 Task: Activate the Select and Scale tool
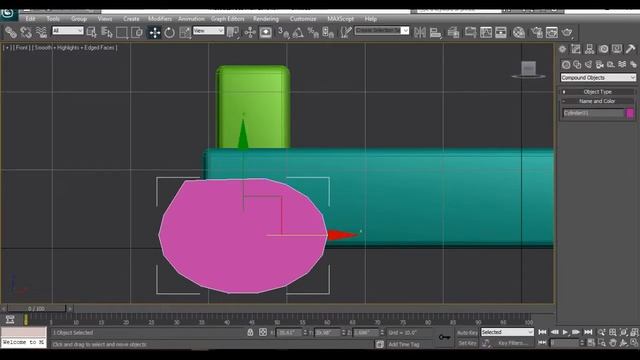[x=185, y=32]
